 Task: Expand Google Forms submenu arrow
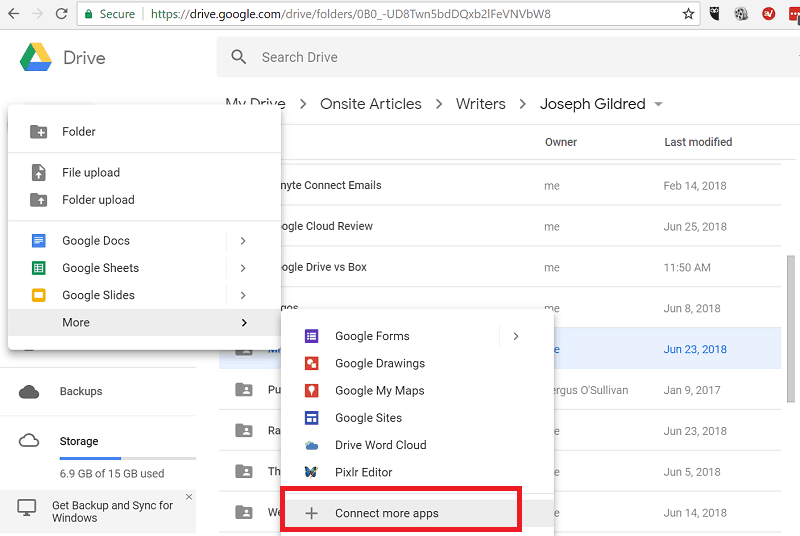coord(516,336)
